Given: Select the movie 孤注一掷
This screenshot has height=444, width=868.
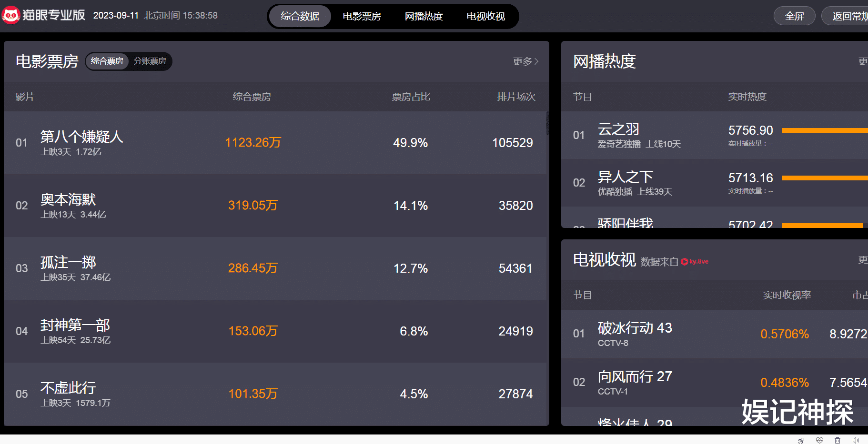Looking at the screenshot, I should pyautogui.click(x=68, y=262).
